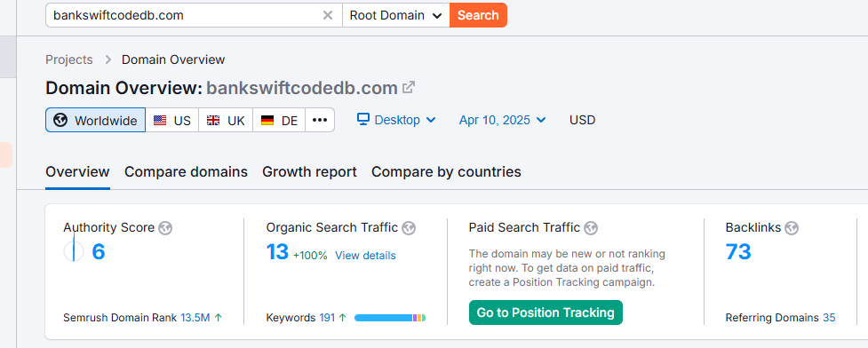The width and height of the screenshot is (868, 348).
Task: Click globe icon beside Paid Search Traffic
Action: (591, 228)
